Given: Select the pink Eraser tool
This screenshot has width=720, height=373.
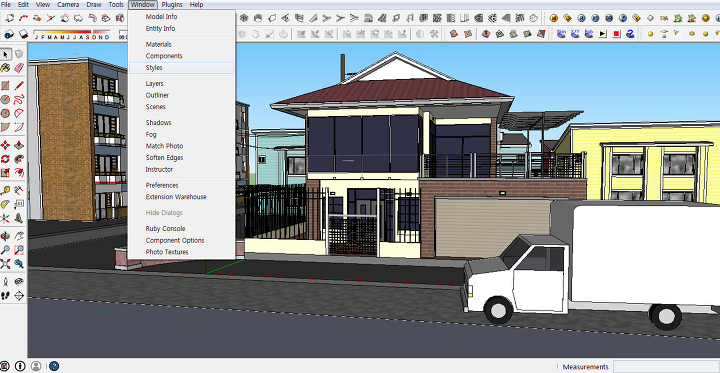Looking at the screenshot, I should 19,68.
